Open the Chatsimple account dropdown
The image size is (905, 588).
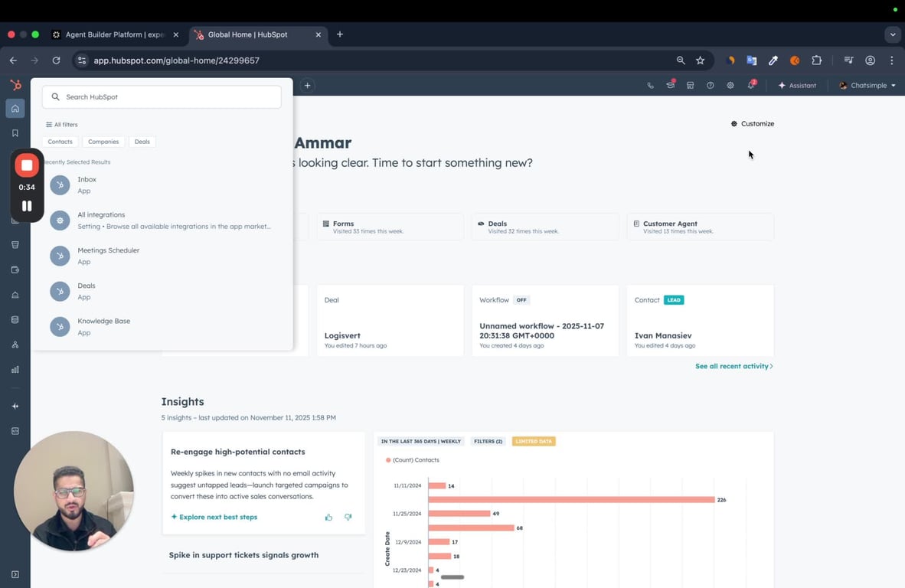pyautogui.click(x=867, y=86)
